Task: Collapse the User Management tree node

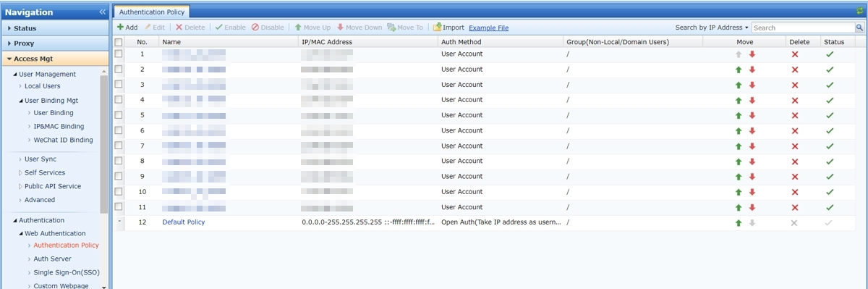Action: point(15,75)
